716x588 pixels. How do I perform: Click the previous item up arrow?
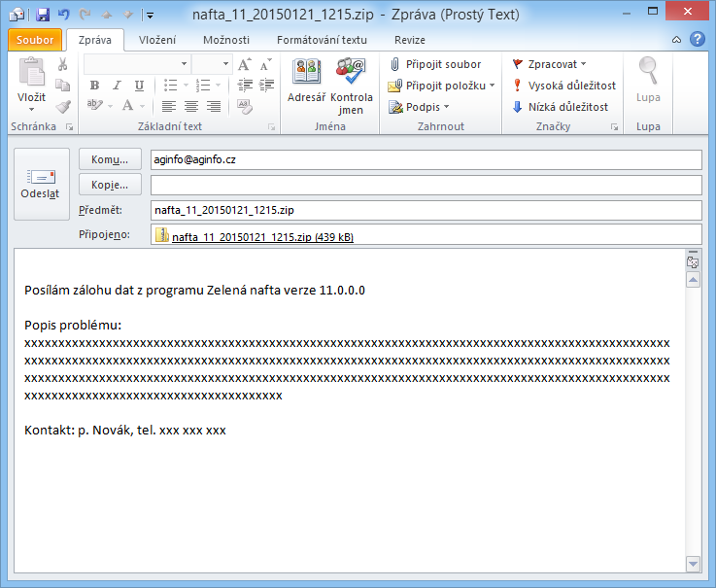pyautogui.click(x=107, y=16)
